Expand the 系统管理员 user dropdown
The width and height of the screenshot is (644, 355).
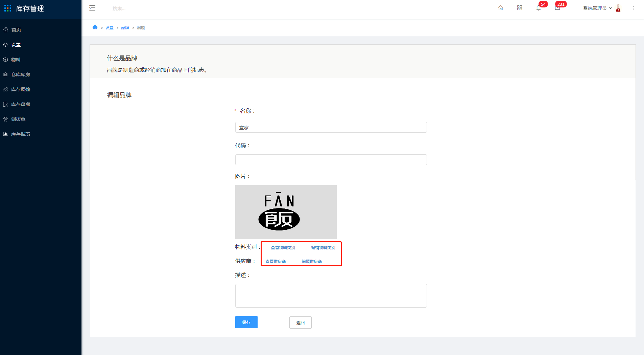click(x=597, y=8)
